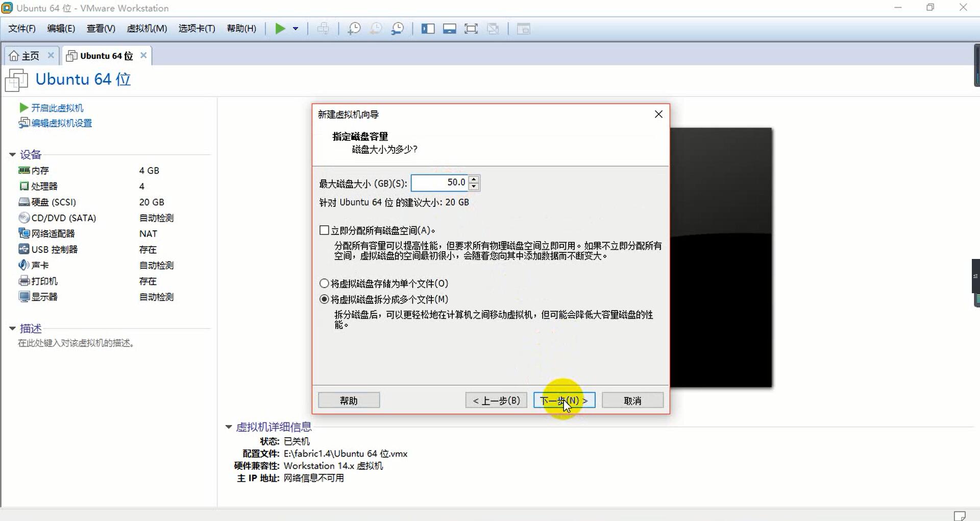Toggle the thumbnail bar icon
The width and height of the screenshot is (980, 521).
coord(450,29)
